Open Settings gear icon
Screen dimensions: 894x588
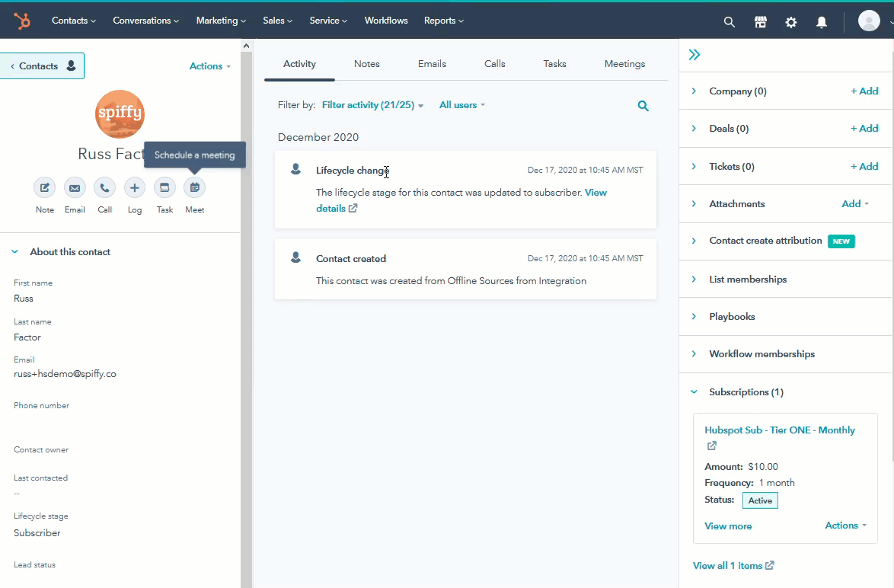tap(790, 21)
